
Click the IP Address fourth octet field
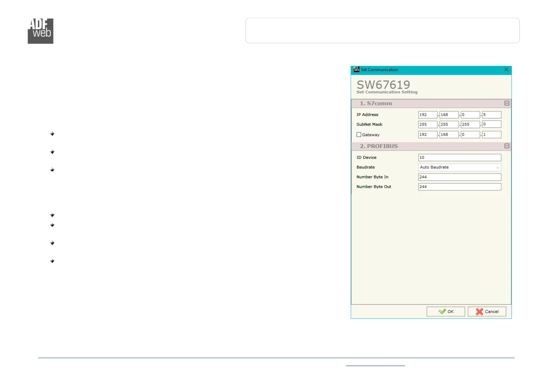(x=492, y=115)
